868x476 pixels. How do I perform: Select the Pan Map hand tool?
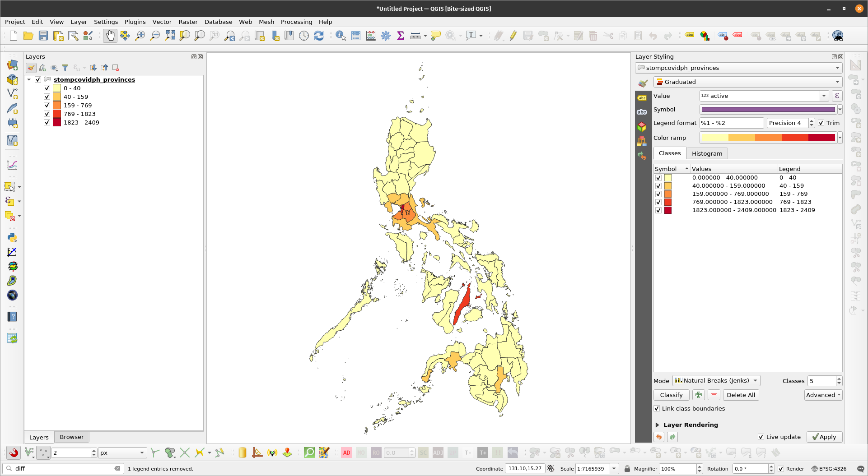click(x=110, y=36)
